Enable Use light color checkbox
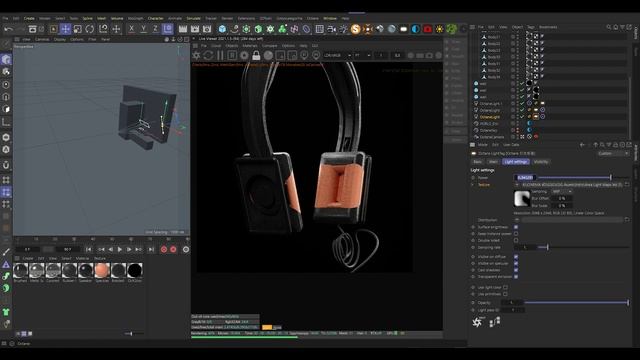640x360 pixels. 505,287
